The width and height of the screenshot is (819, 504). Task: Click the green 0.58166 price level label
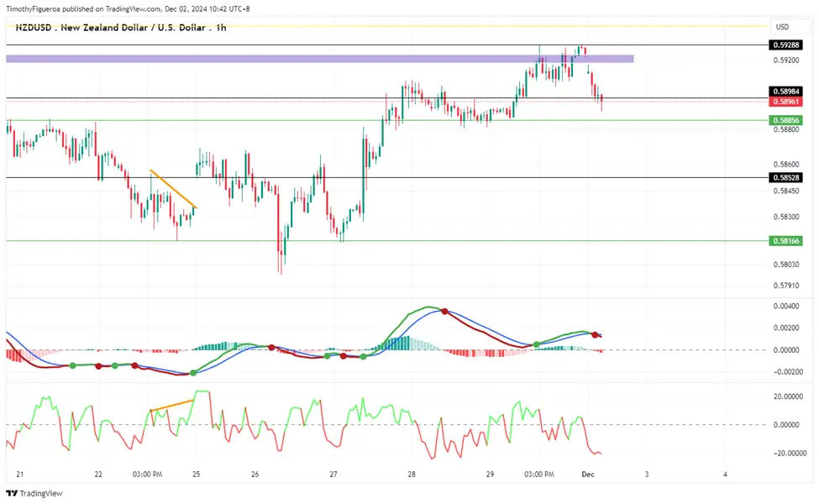tap(786, 241)
